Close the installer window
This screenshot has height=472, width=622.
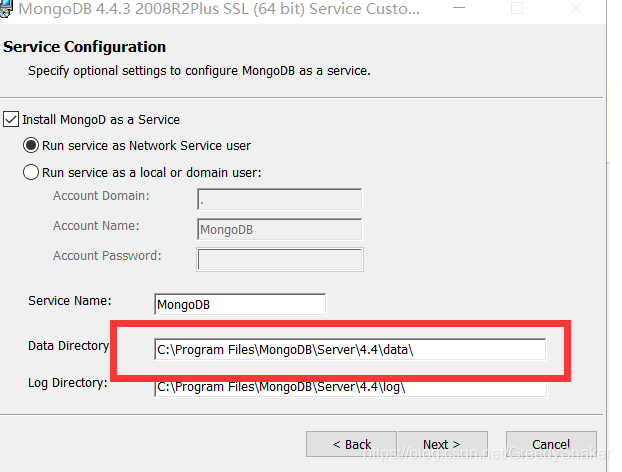[576, 8]
